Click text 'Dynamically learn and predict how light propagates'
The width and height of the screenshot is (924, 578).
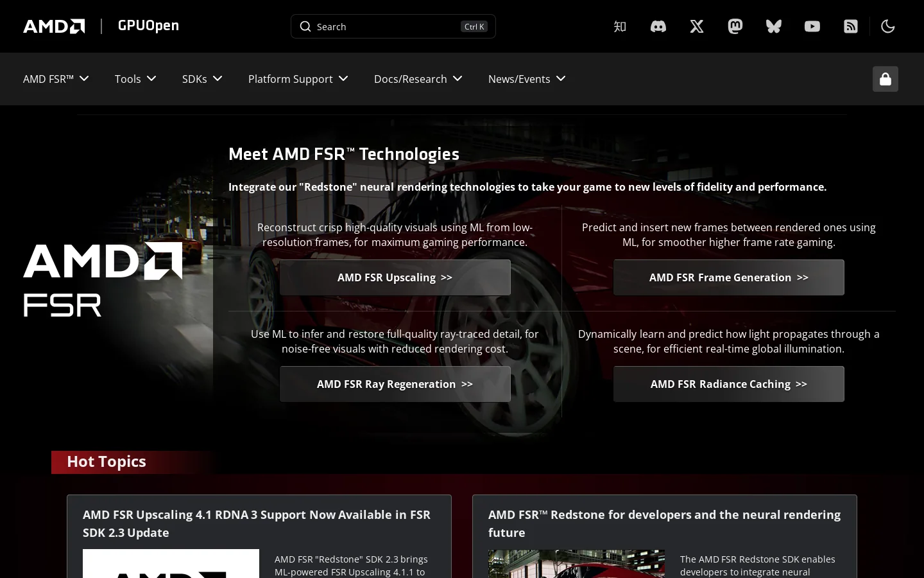(702, 334)
